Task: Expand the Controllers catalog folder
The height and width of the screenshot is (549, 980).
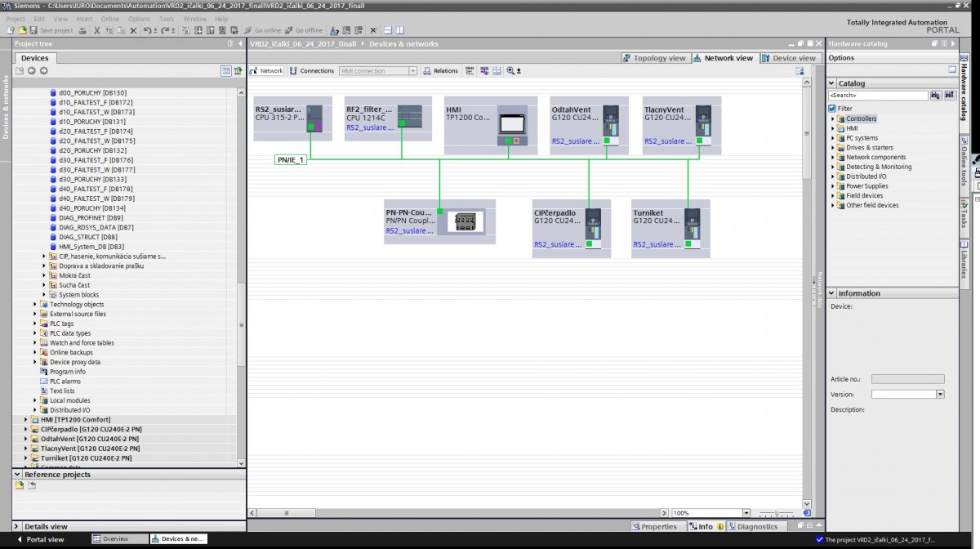Action: point(833,118)
